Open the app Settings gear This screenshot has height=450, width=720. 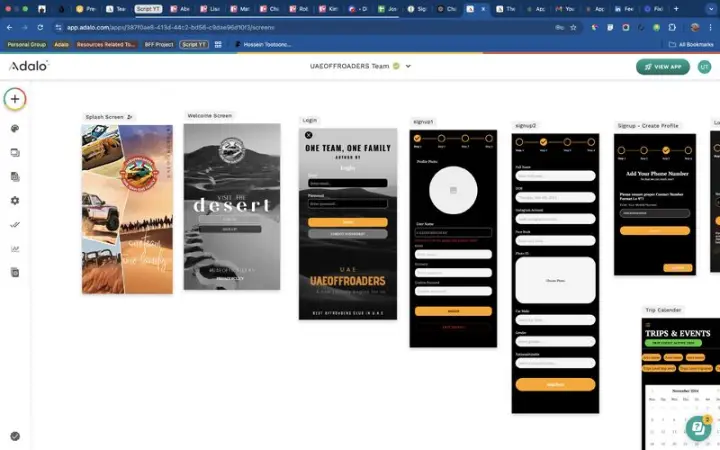(15, 201)
